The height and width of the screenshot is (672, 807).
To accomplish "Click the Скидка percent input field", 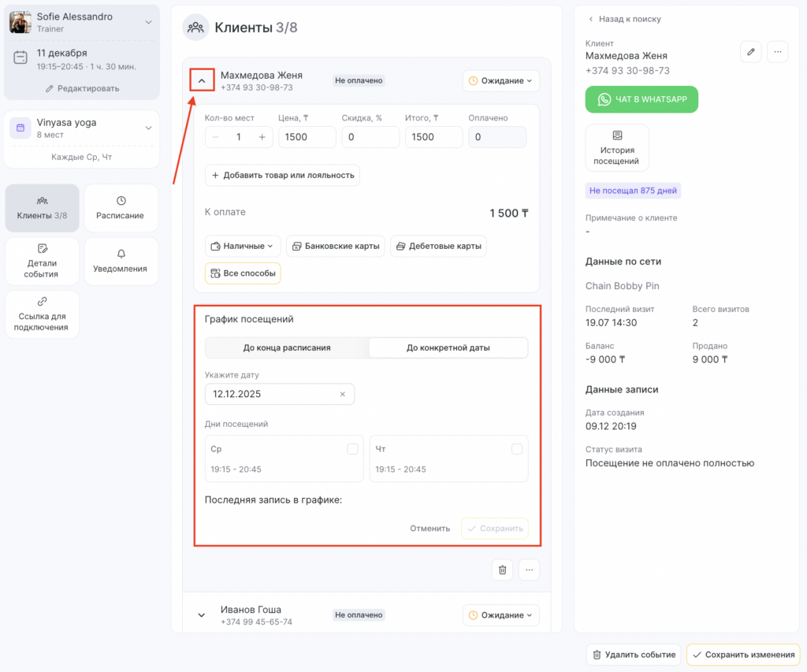I will [x=370, y=137].
